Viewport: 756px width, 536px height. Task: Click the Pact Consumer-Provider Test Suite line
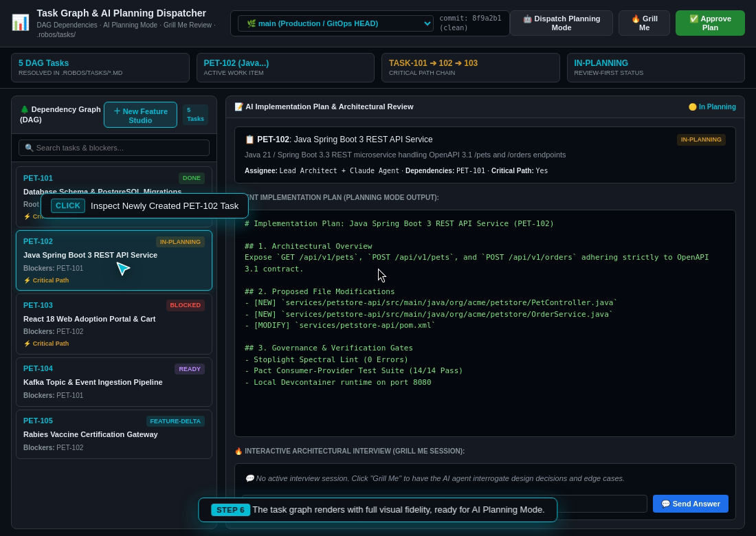pyautogui.click(x=353, y=370)
